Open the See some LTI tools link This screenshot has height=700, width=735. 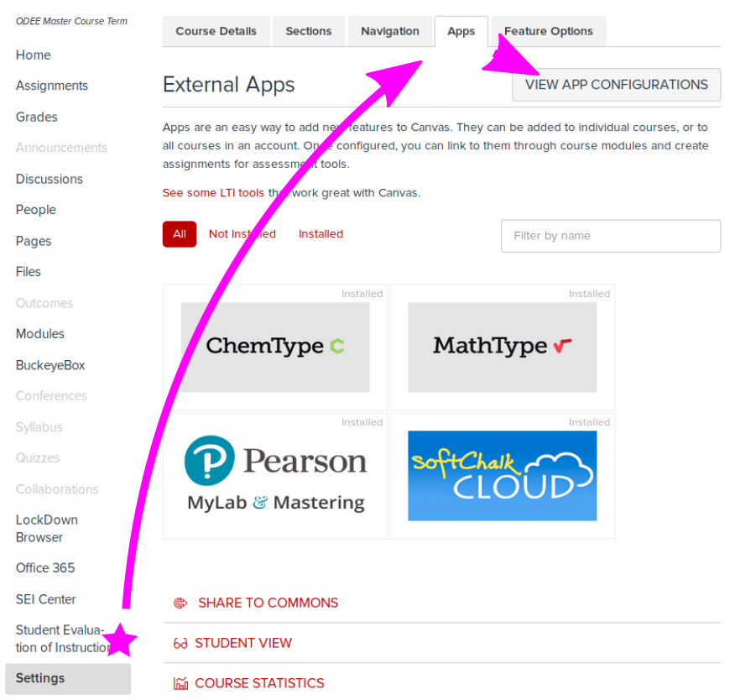pos(213,192)
